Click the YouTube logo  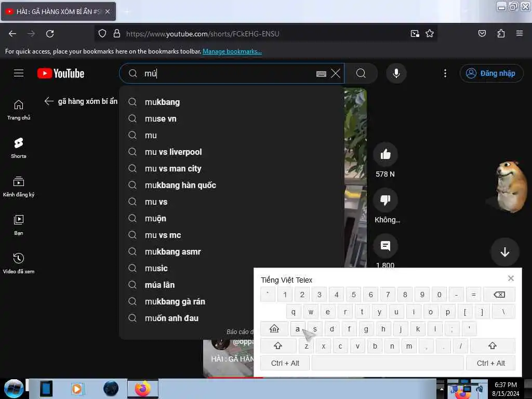tap(61, 73)
